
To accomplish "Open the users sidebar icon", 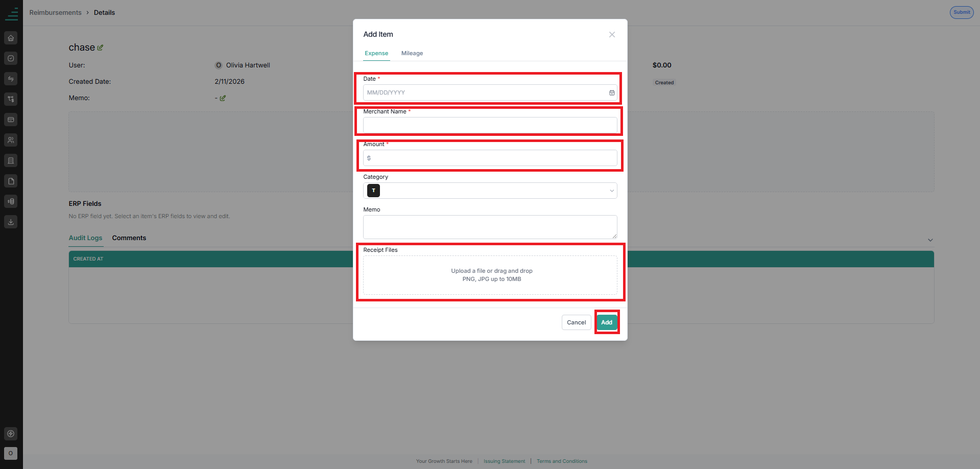I will pyautogui.click(x=11, y=140).
